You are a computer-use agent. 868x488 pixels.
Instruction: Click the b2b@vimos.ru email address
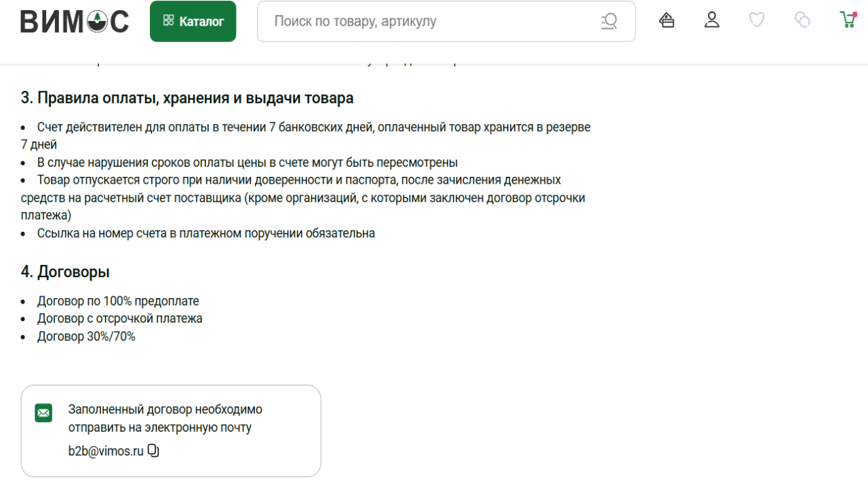[x=106, y=451]
